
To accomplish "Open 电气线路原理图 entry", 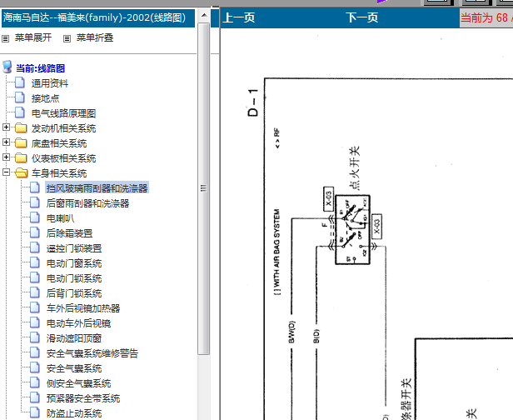I will click(63, 113).
